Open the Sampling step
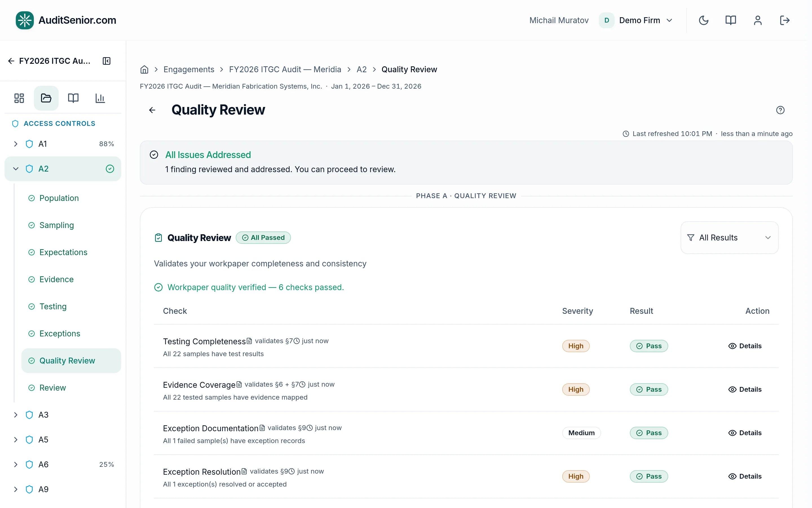 click(71, 225)
